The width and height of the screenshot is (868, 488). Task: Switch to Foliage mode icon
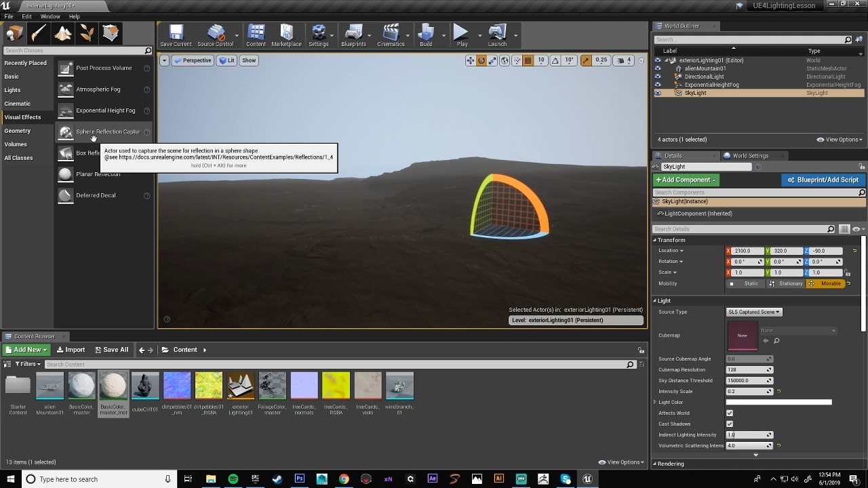pyautogui.click(x=87, y=33)
